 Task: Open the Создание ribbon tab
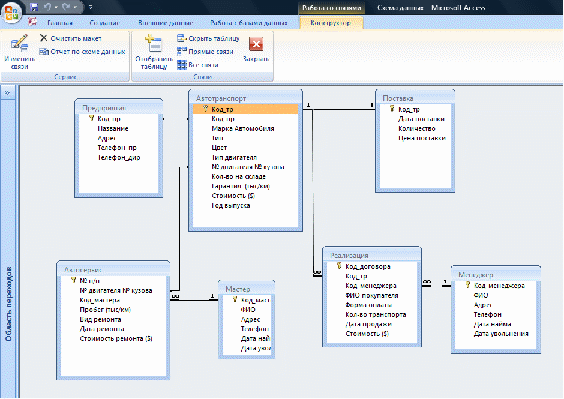coord(104,23)
